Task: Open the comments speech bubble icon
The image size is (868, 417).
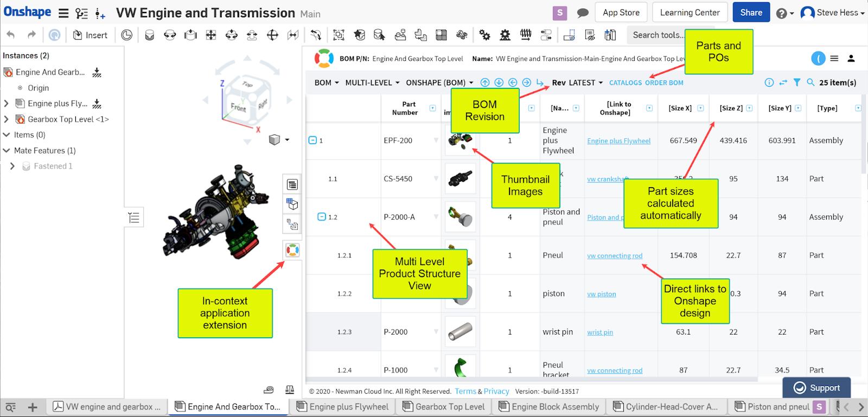Action: point(583,13)
